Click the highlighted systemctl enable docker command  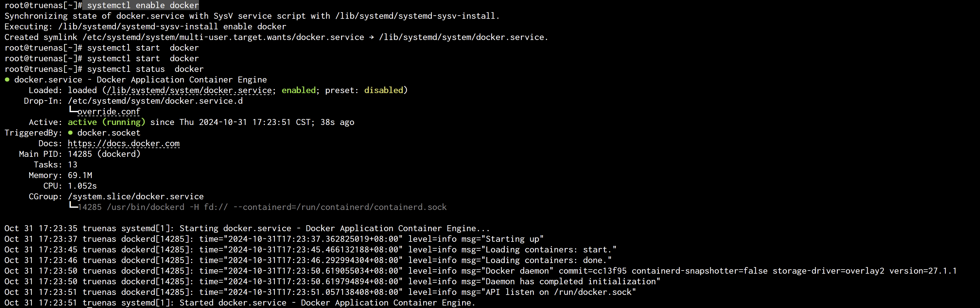(143, 5)
